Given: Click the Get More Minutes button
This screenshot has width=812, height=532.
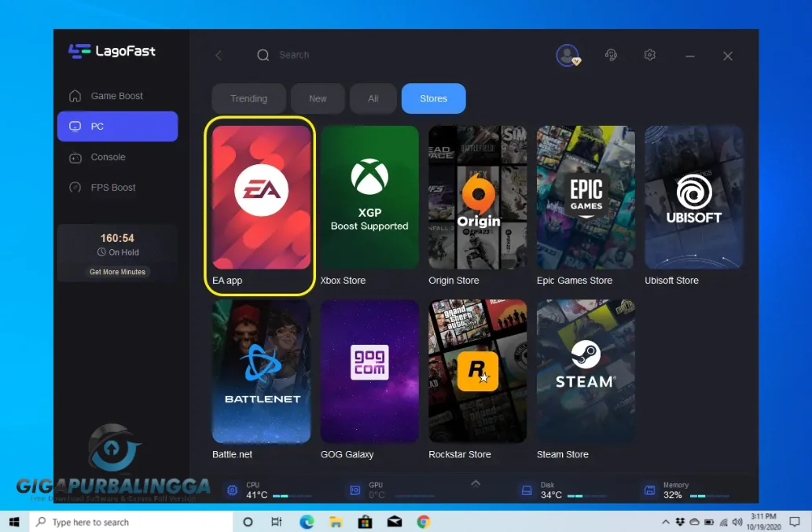Looking at the screenshot, I should [116, 271].
